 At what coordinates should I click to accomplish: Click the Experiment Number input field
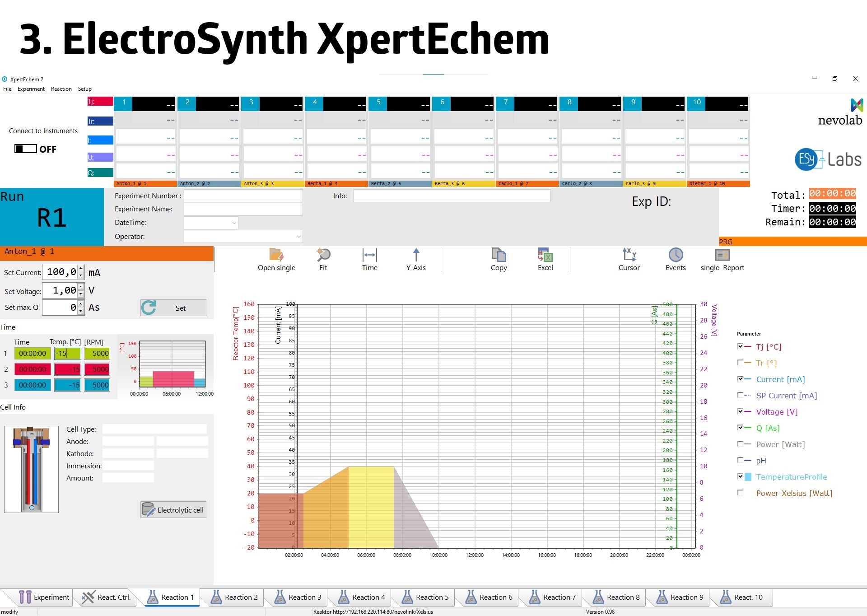(x=243, y=196)
